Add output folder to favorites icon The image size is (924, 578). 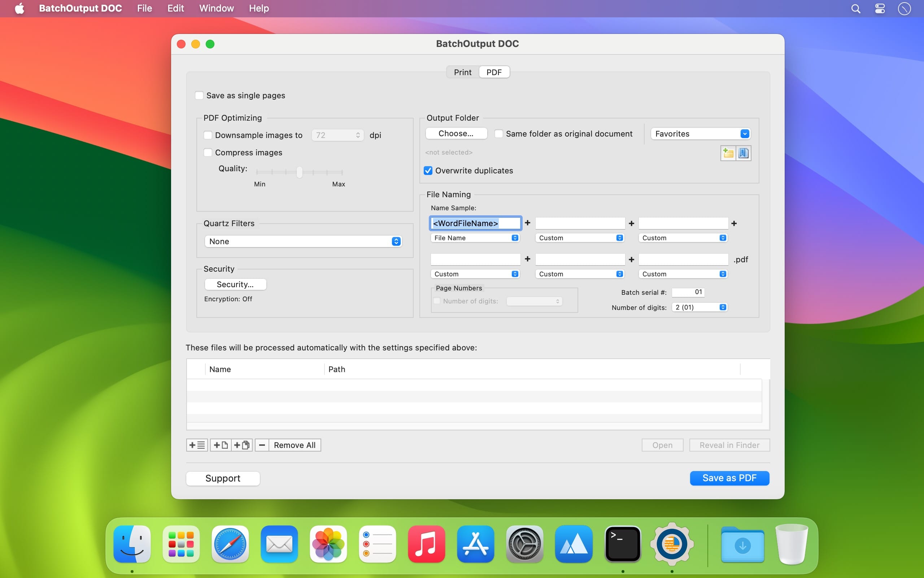pos(728,153)
